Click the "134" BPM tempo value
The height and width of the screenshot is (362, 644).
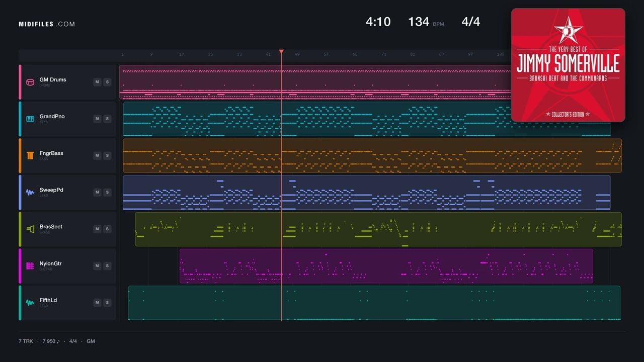pyautogui.click(x=419, y=22)
